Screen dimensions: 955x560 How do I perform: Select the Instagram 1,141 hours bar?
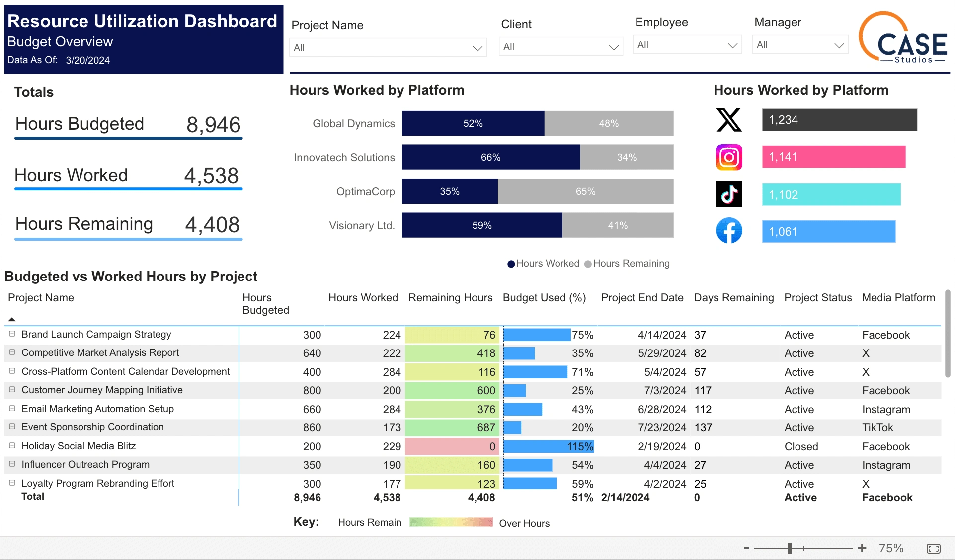(x=834, y=157)
